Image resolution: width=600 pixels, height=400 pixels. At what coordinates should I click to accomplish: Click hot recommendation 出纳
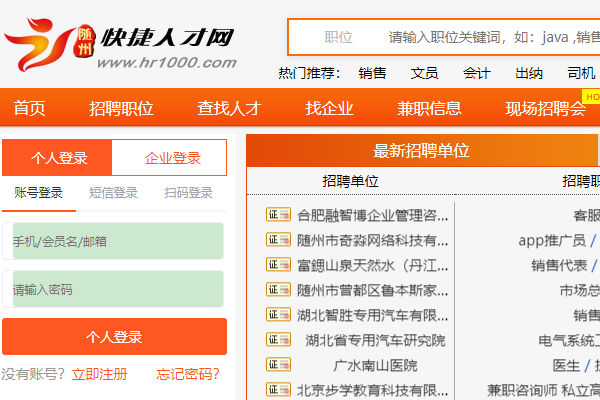pos(529,73)
